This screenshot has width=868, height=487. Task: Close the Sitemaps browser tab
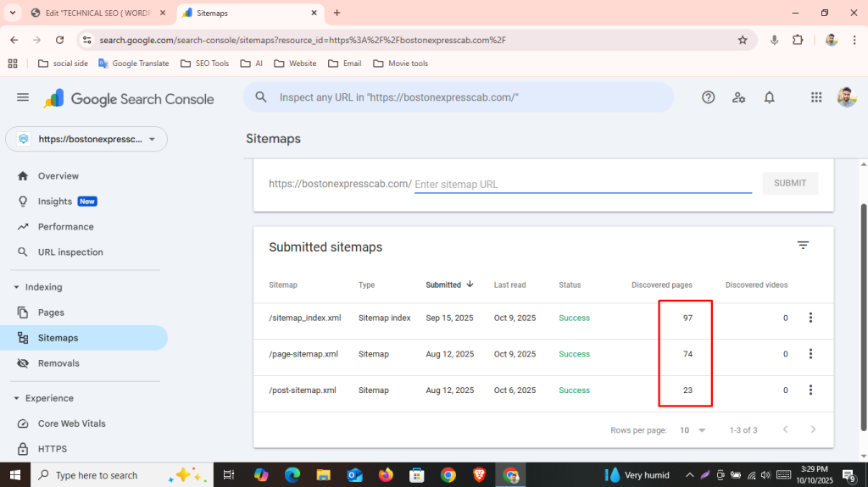pyautogui.click(x=314, y=13)
